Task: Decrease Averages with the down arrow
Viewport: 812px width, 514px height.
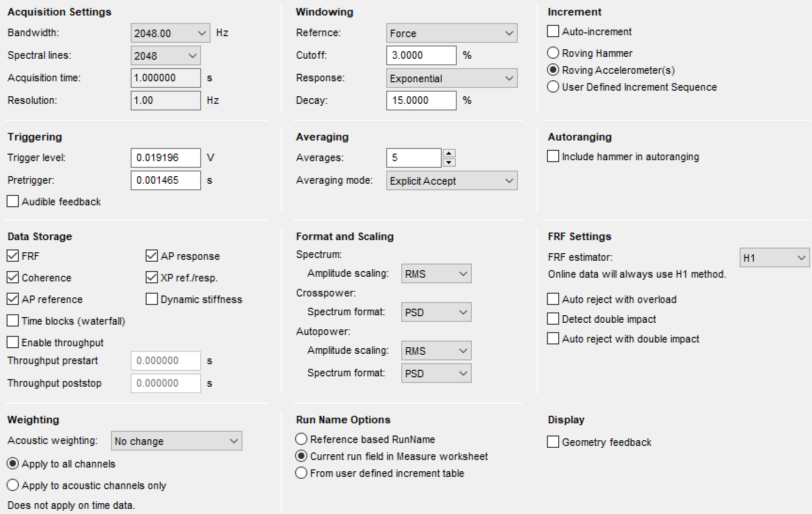Action: click(x=449, y=163)
